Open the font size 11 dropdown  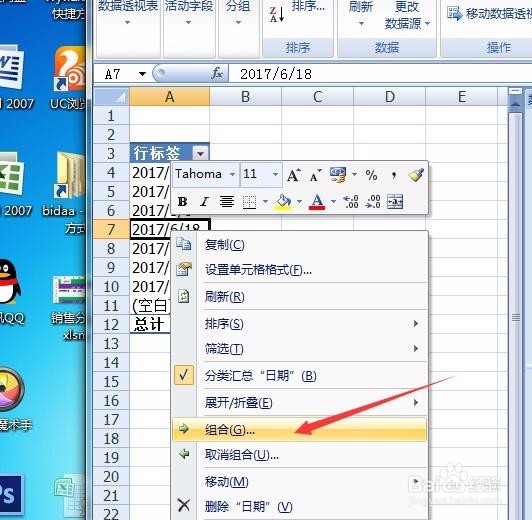[275, 174]
